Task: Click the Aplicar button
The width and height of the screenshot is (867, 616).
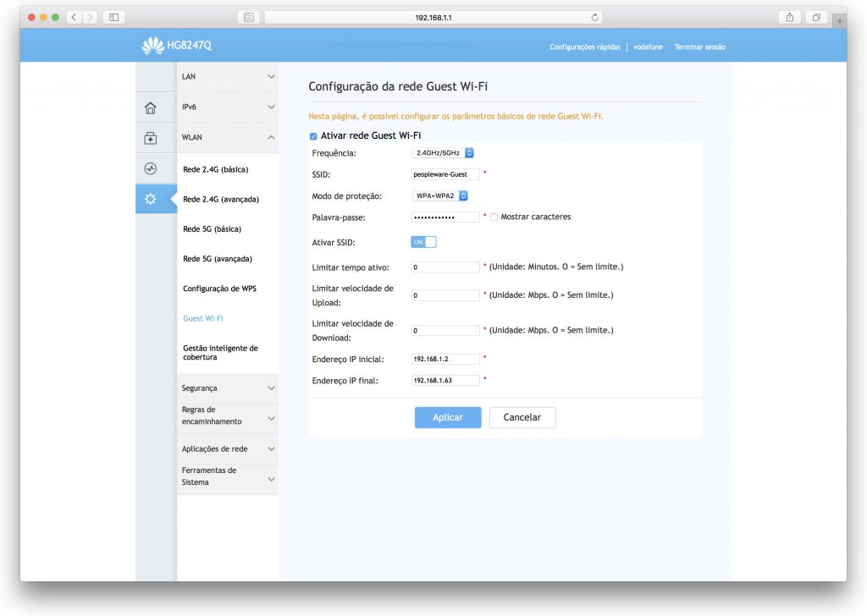Action: 447,418
